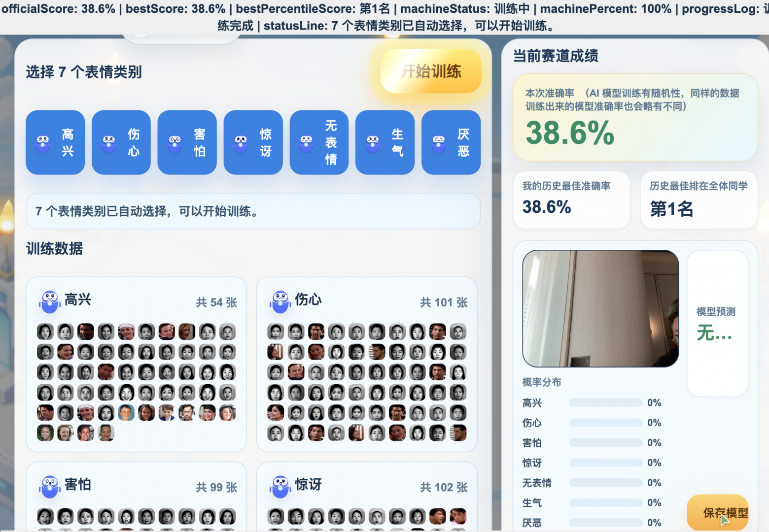Click the 本次准确率 38.6% score card
Viewport: 769px width, 532px height.
pyautogui.click(x=635, y=117)
